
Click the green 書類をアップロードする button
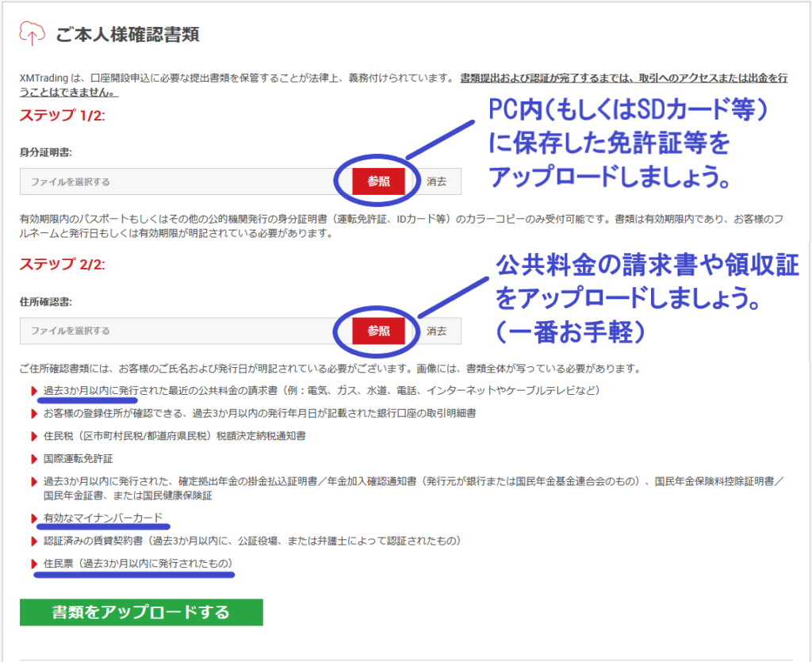(141, 612)
